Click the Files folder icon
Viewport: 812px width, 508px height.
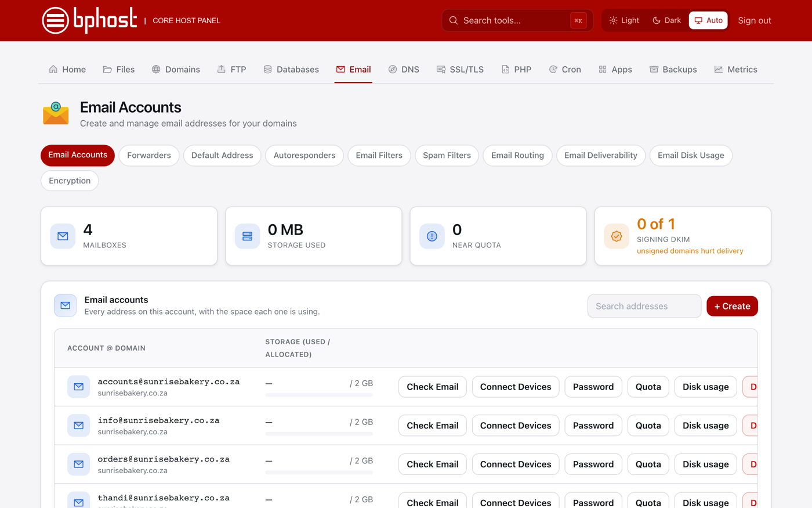pos(107,69)
